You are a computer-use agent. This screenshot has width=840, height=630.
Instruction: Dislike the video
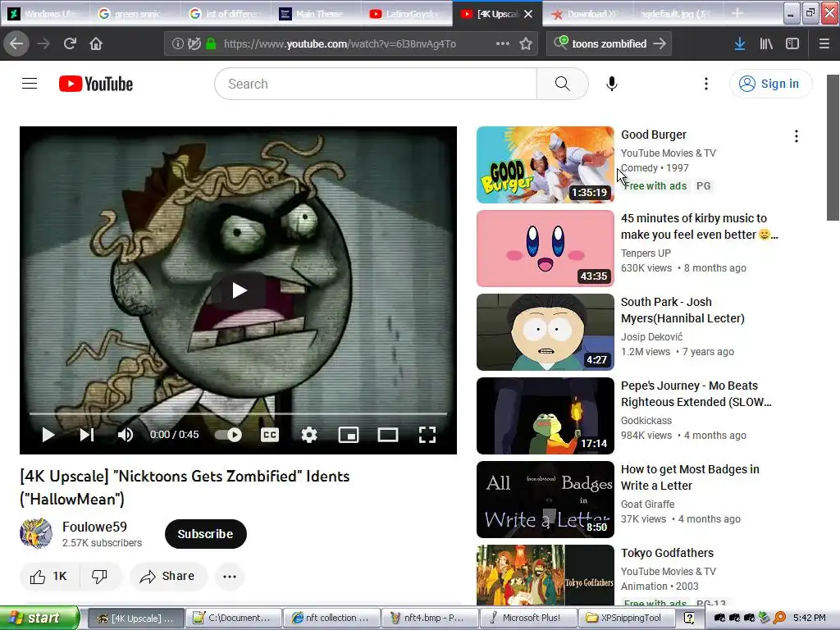coord(99,576)
